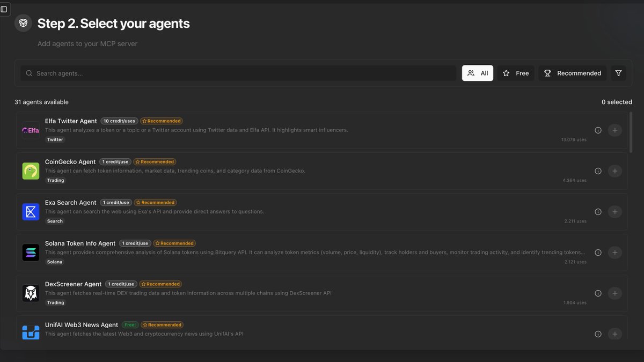Add CoinGecko Agent with plus button
The width and height of the screenshot is (644, 362).
(x=615, y=171)
